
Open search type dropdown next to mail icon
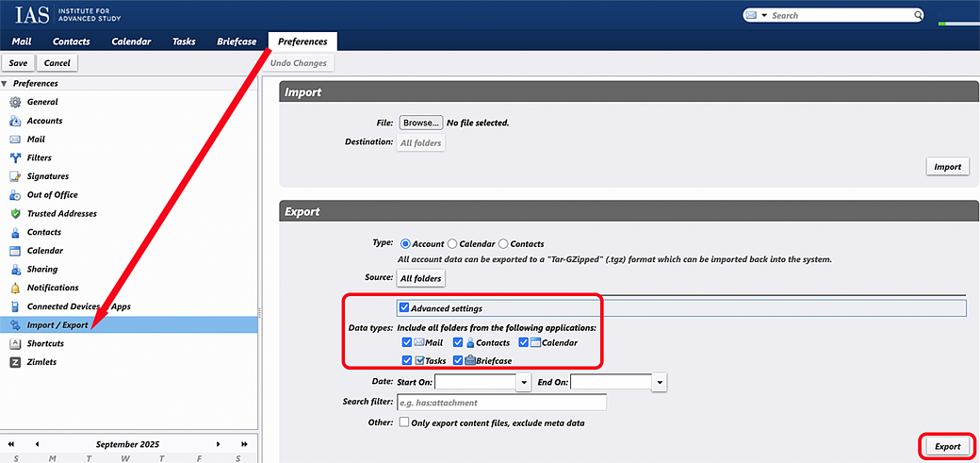click(764, 16)
